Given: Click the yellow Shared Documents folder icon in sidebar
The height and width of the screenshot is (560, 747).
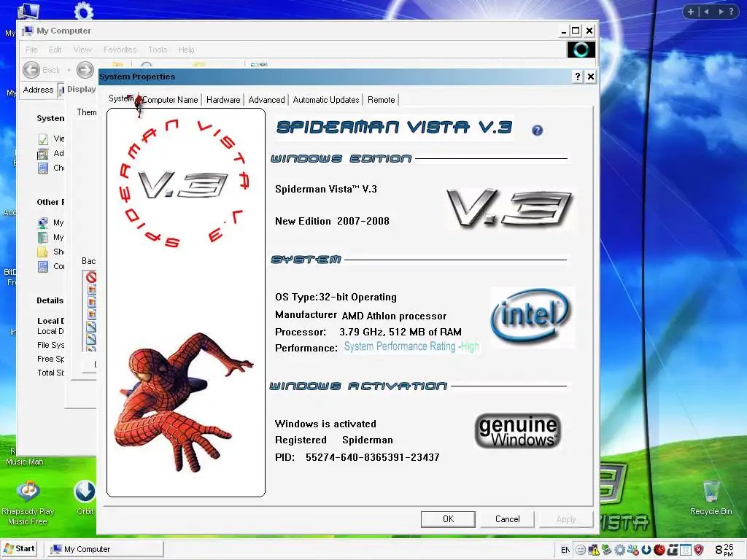Looking at the screenshot, I should click(43, 252).
